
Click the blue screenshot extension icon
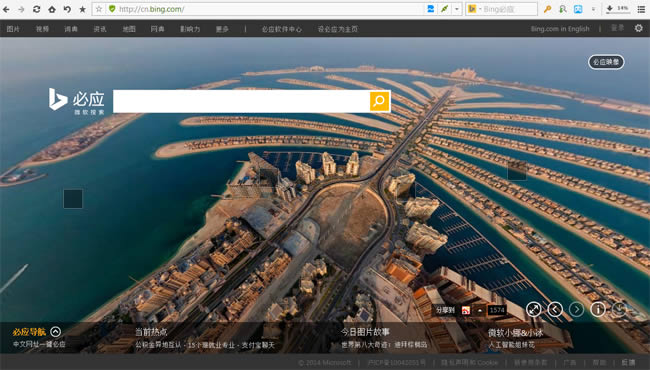point(578,9)
